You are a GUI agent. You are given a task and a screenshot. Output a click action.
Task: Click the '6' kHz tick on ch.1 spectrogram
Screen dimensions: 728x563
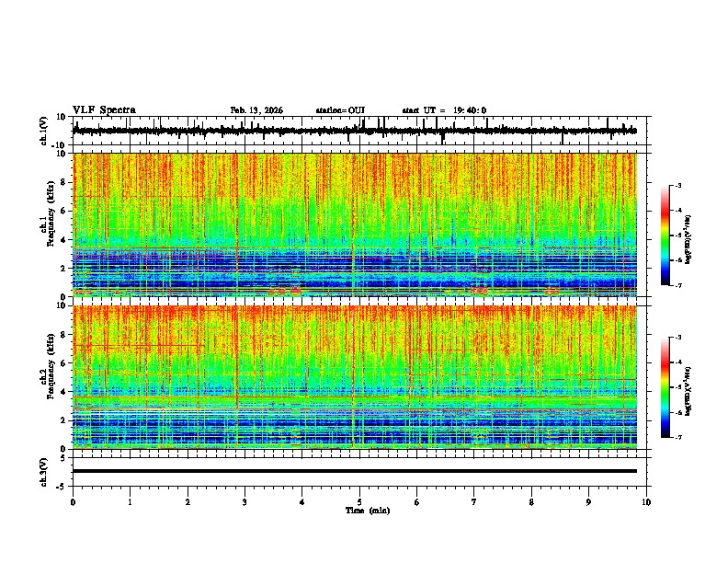63,211
